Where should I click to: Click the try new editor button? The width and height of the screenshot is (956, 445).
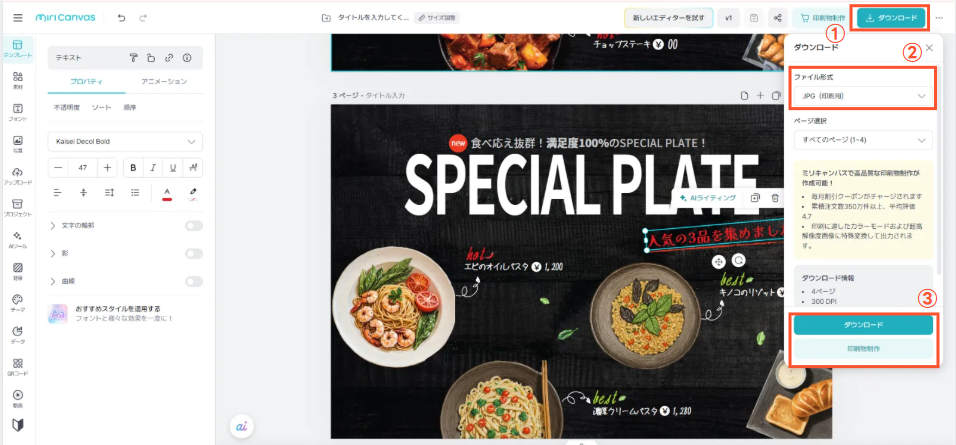coord(668,18)
